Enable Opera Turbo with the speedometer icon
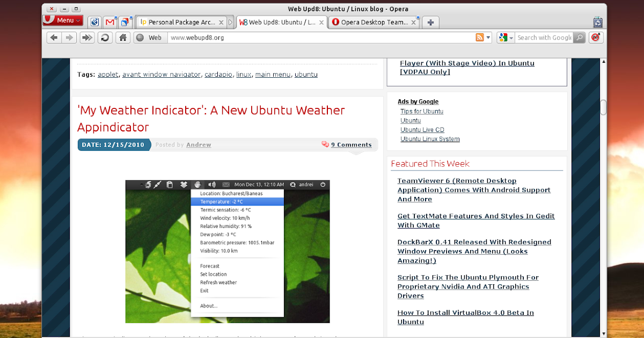This screenshot has width=644, height=338. tap(596, 38)
